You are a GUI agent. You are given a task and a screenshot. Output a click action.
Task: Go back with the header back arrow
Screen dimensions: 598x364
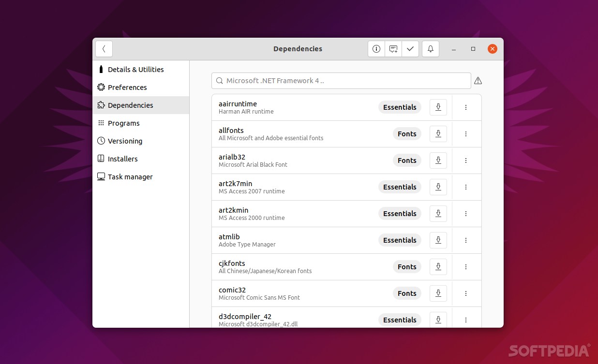click(x=104, y=49)
